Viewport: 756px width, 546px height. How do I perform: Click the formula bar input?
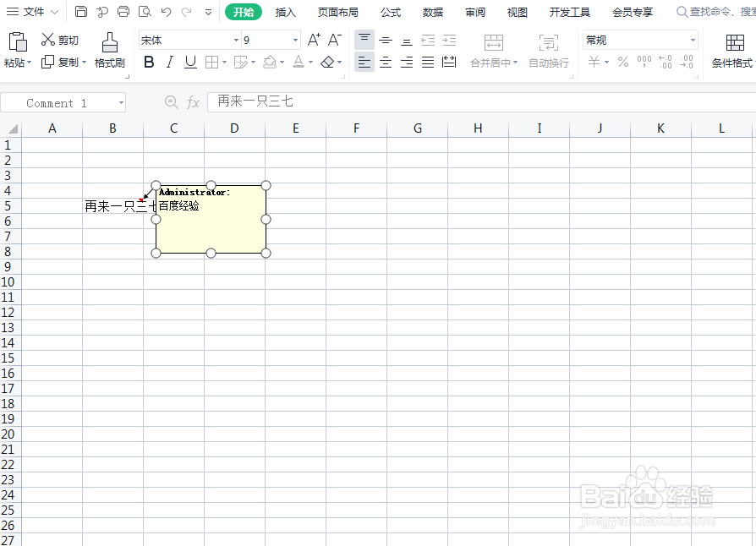[x=481, y=102]
